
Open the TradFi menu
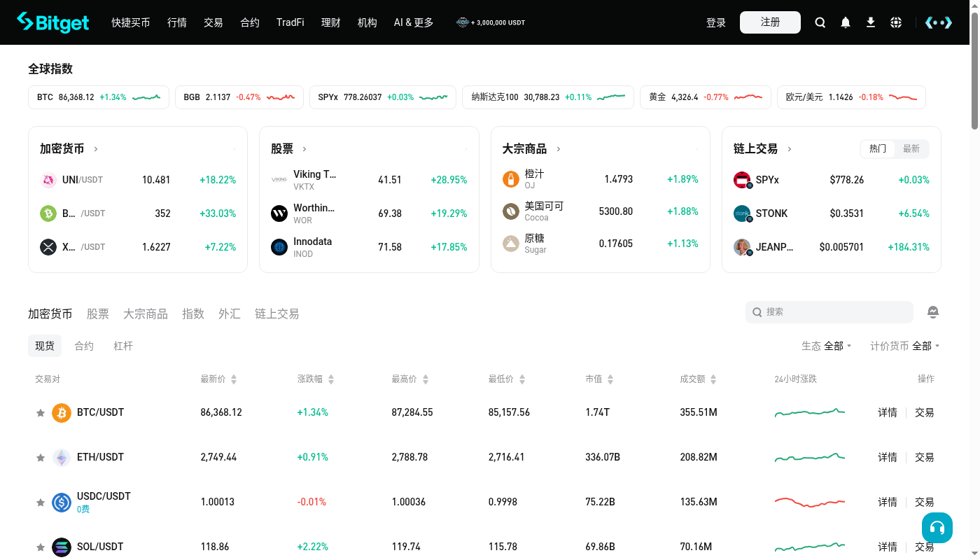290,22
